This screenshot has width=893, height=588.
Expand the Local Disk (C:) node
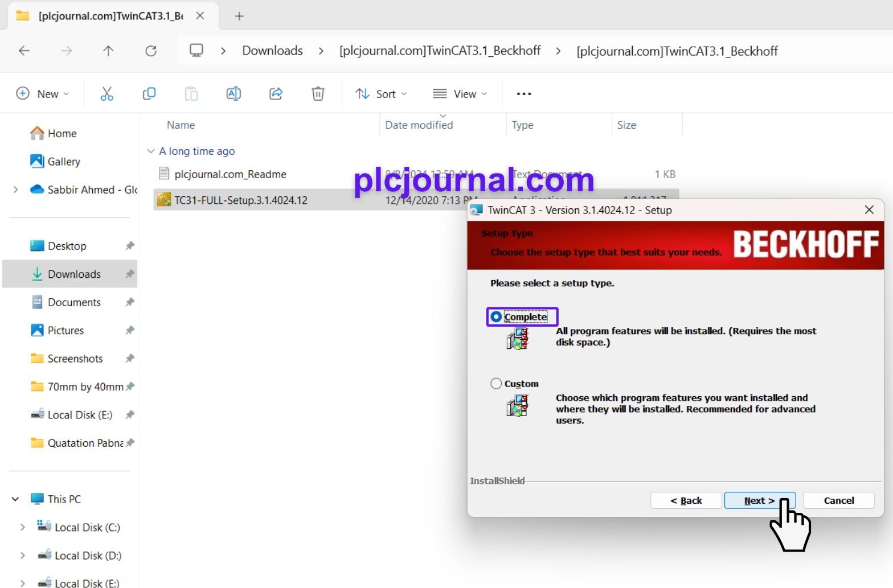[x=22, y=527]
